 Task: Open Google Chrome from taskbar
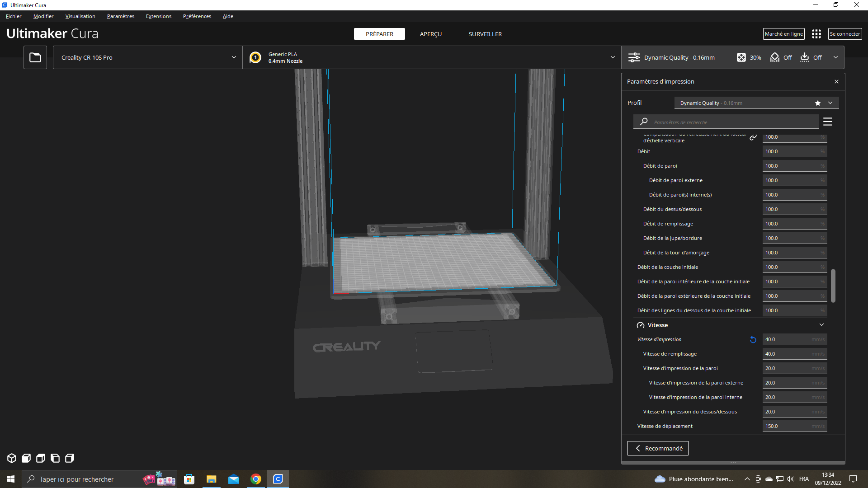coord(255,479)
